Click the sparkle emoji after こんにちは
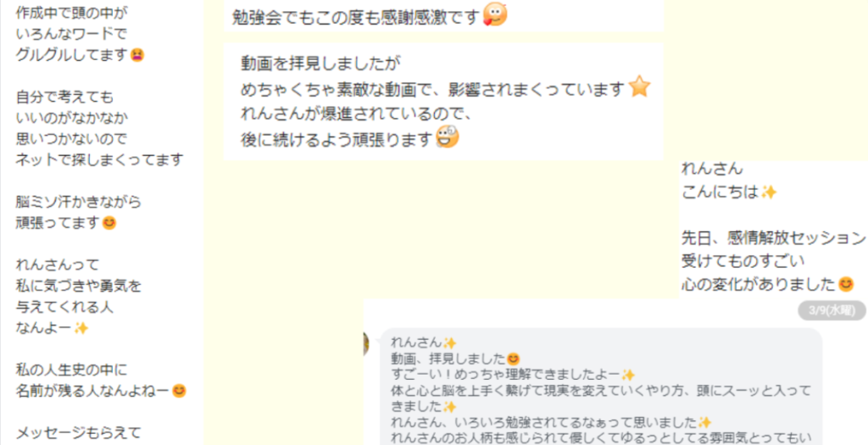The height and width of the screenshot is (445, 868). pyautogui.click(x=768, y=192)
